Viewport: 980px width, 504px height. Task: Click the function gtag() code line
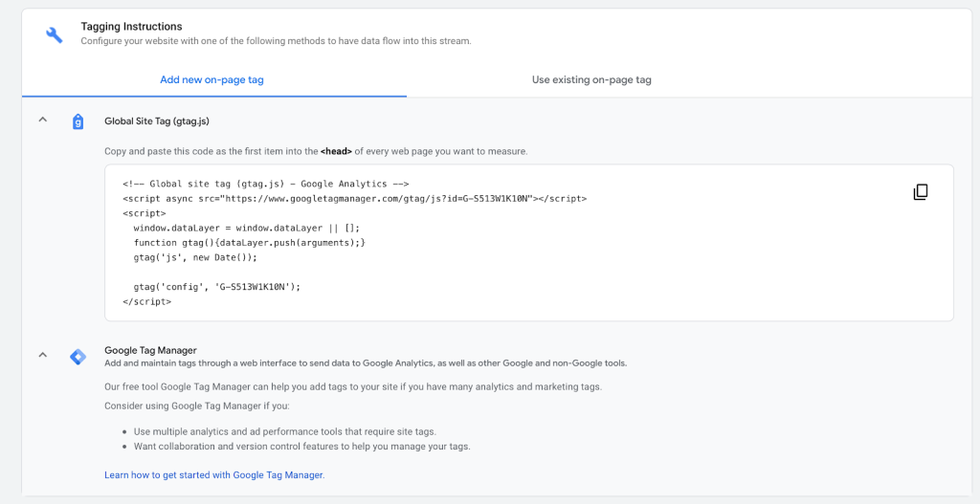click(x=250, y=242)
